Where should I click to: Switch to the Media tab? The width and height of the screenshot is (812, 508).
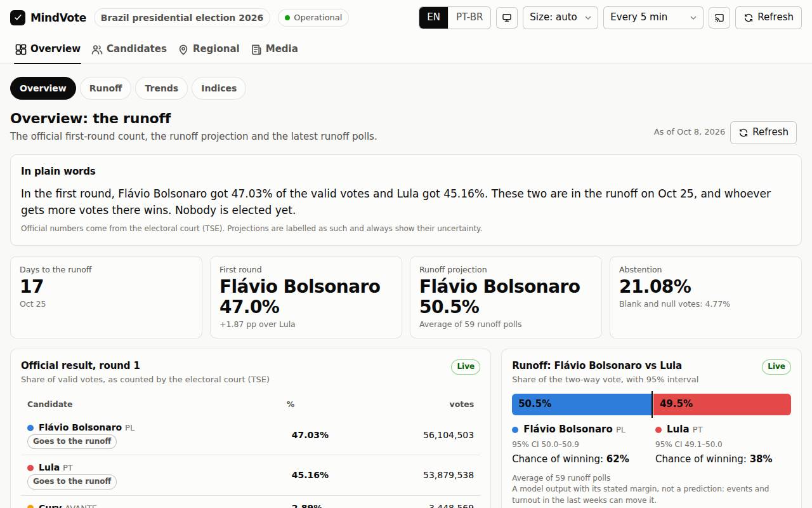274,49
